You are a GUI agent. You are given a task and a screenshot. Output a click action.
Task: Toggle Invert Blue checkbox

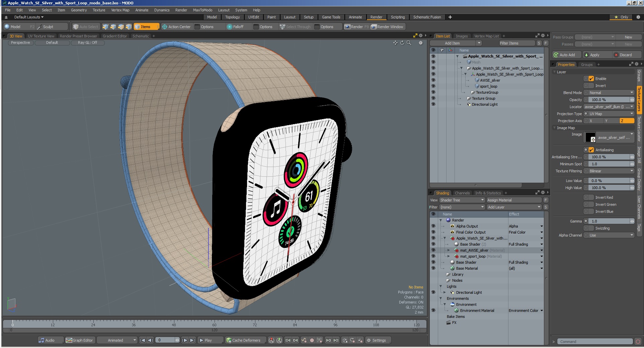click(x=591, y=211)
